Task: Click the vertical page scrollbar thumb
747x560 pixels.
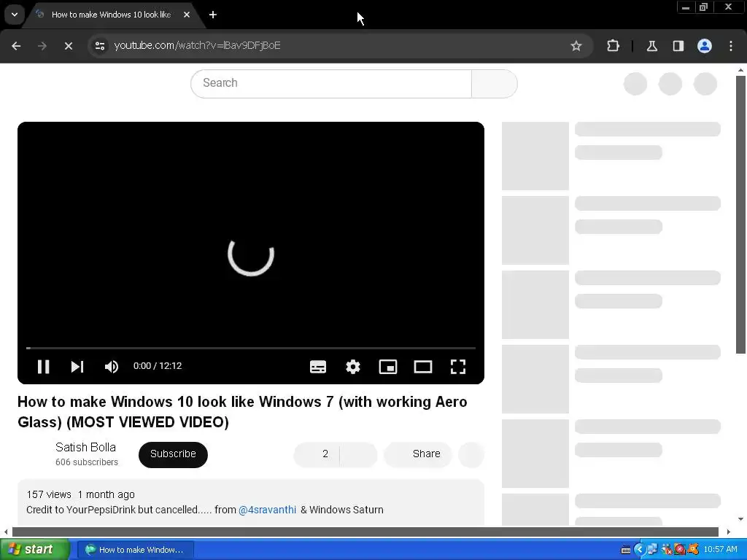Action: point(740,214)
